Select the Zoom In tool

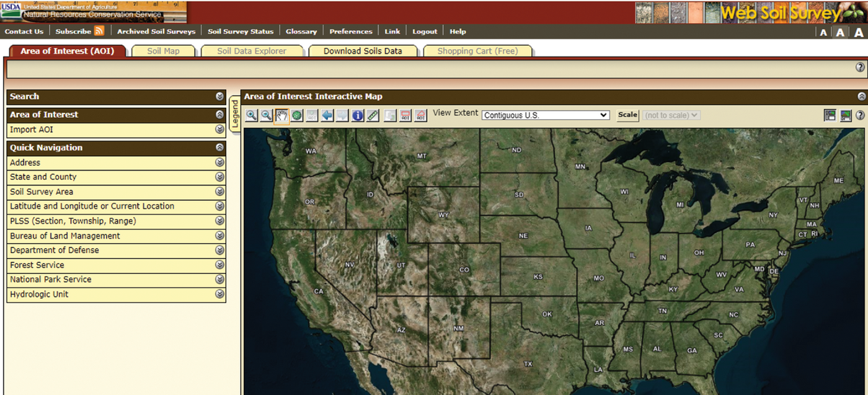[251, 115]
